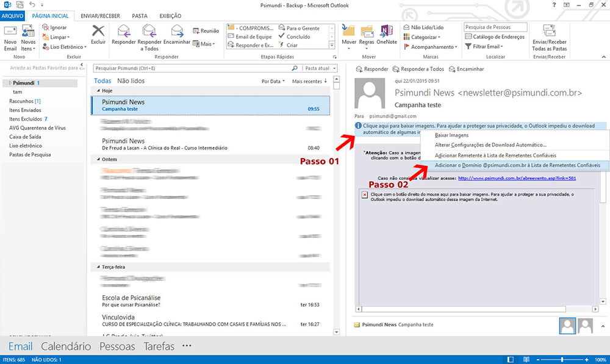610x364 pixels.
Task: Click the Novo Email icon
Action: tap(10, 37)
